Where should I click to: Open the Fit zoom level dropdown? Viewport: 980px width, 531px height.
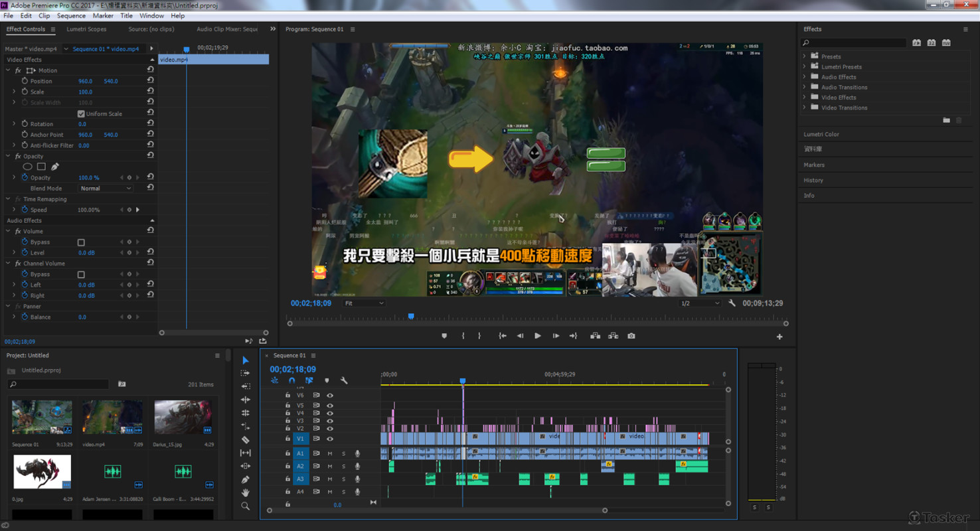click(364, 303)
